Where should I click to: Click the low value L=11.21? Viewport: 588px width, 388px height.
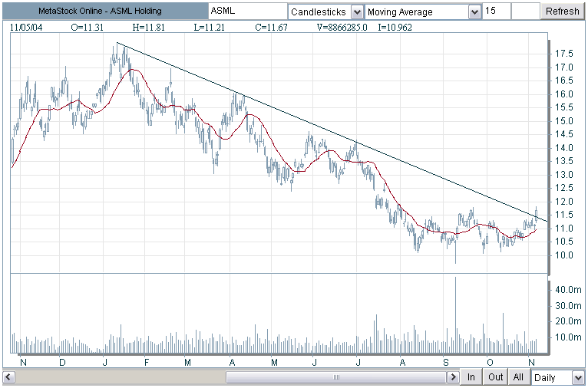click(210, 28)
